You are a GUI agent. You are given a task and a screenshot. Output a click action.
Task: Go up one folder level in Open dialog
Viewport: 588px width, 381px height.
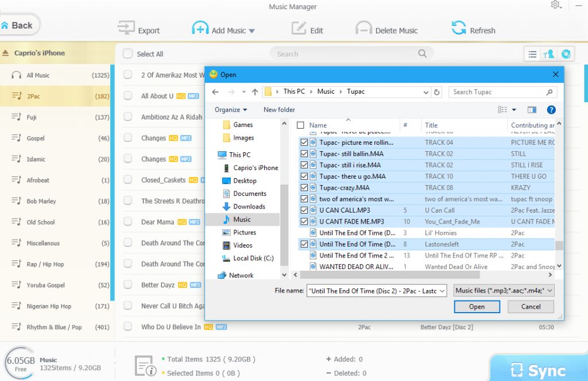pos(255,92)
